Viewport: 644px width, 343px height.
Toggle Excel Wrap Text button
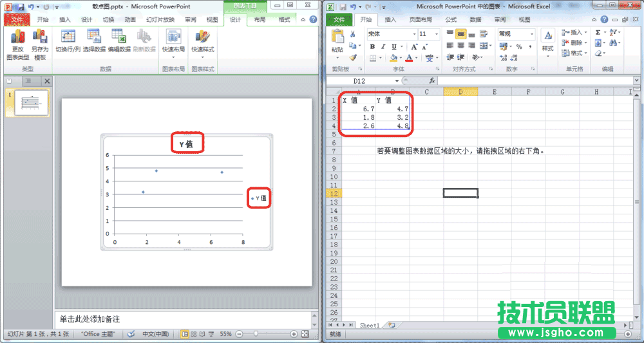(x=484, y=34)
